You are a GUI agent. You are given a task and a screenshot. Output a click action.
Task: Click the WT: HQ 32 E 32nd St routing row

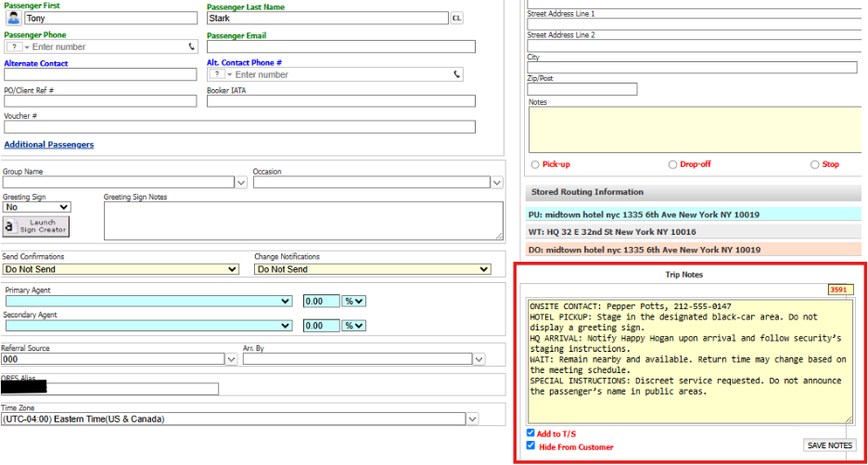pyautogui.click(x=694, y=232)
